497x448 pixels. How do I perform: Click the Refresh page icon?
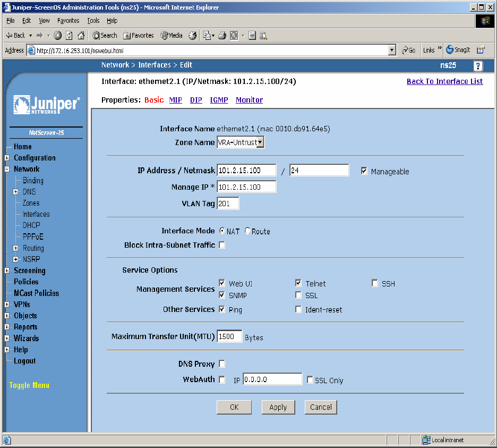pyautogui.click(x=69, y=36)
